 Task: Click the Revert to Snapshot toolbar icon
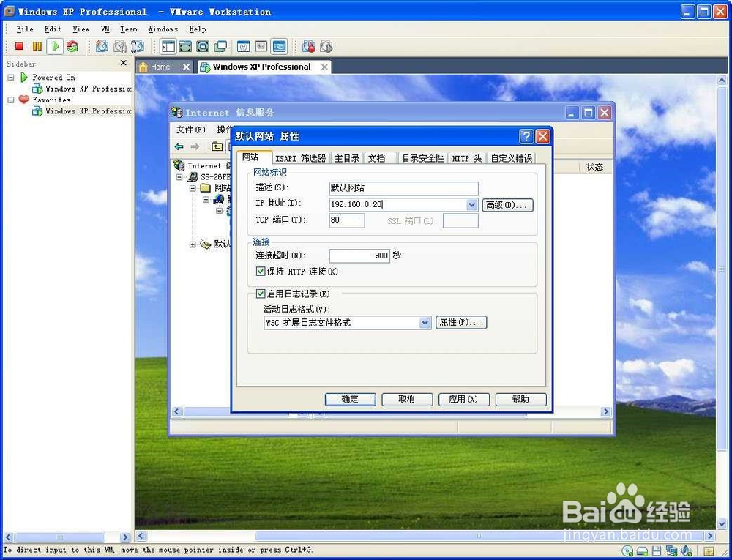tap(120, 45)
